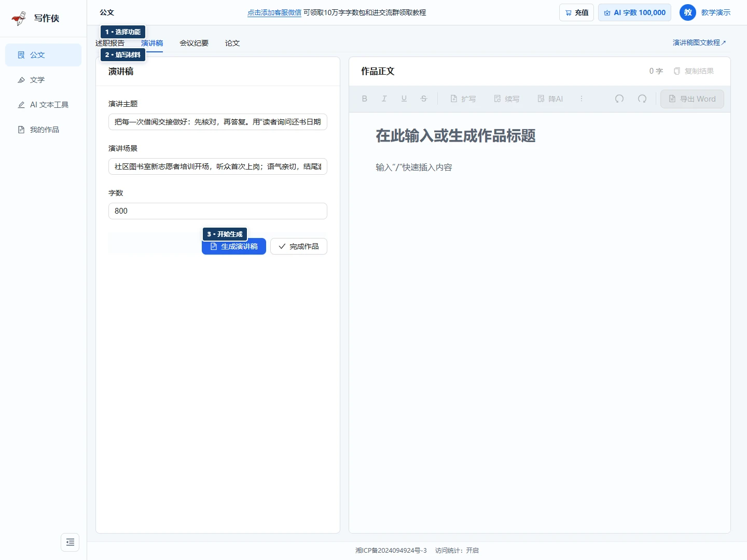This screenshot has width=747, height=560.
Task: Open AI 文本工具 in the sidebar
Action: (43, 105)
